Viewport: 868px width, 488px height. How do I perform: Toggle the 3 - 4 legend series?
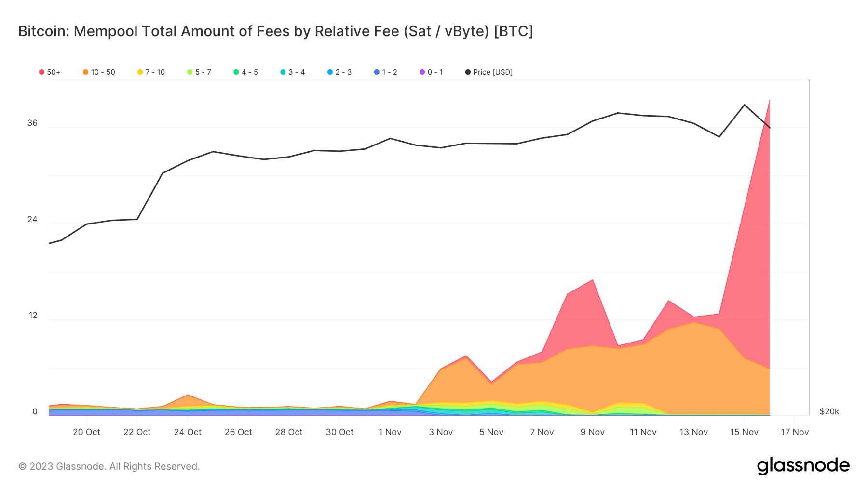pyautogui.click(x=293, y=72)
